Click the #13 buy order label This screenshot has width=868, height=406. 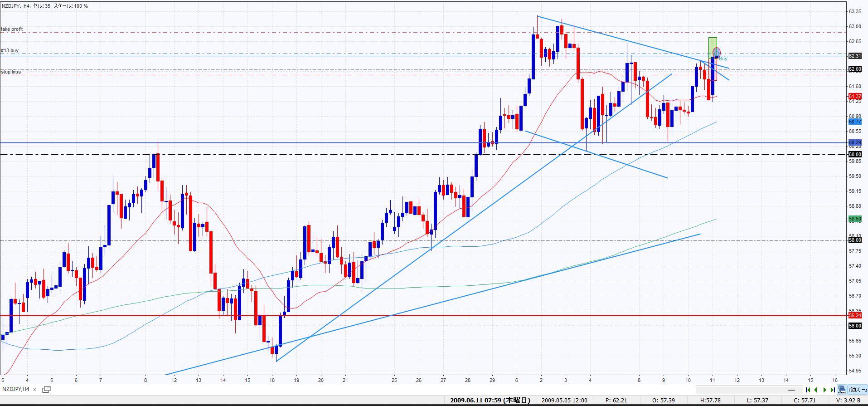(10, 50)
